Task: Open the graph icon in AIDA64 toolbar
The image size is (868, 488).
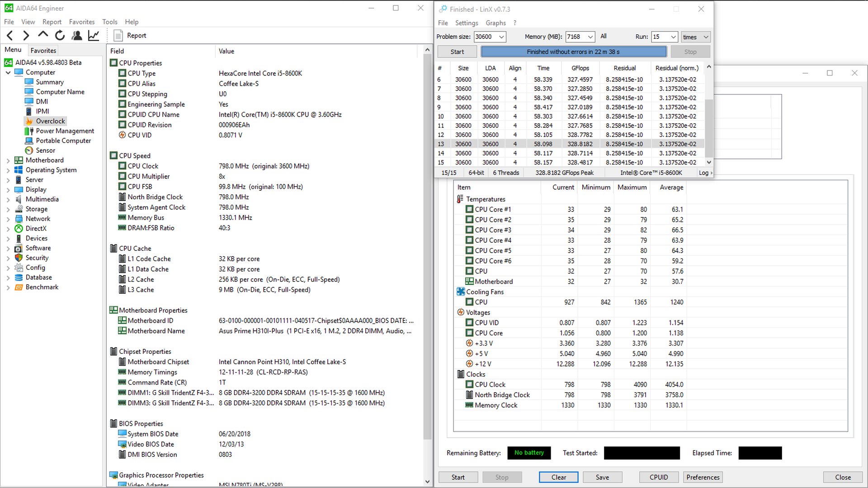Action: [94, 35]
